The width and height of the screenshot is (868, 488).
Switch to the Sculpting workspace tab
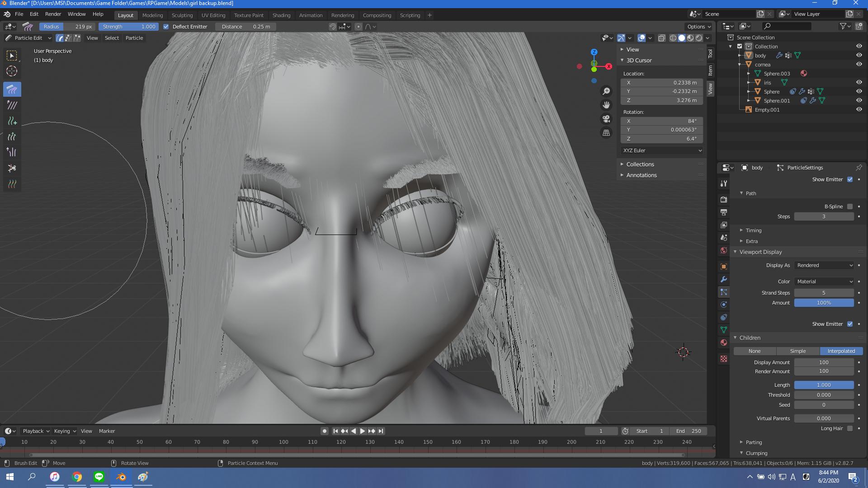(182, 15)
